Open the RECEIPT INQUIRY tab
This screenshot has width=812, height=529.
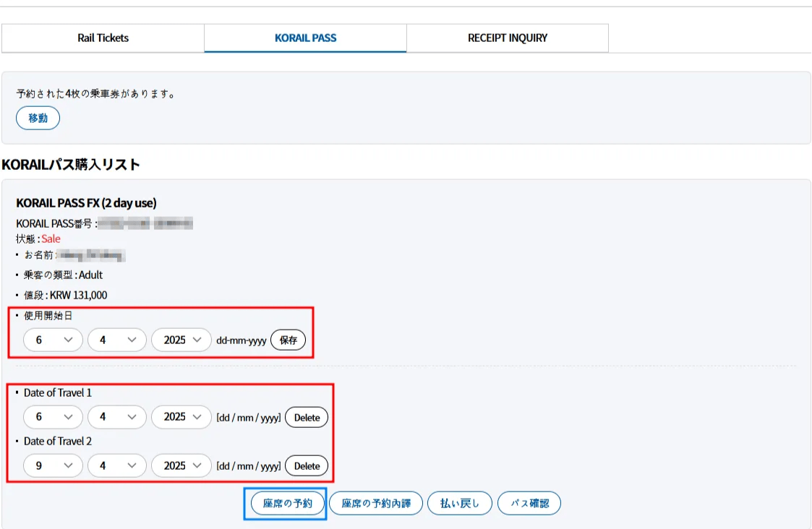coord(507,38)
